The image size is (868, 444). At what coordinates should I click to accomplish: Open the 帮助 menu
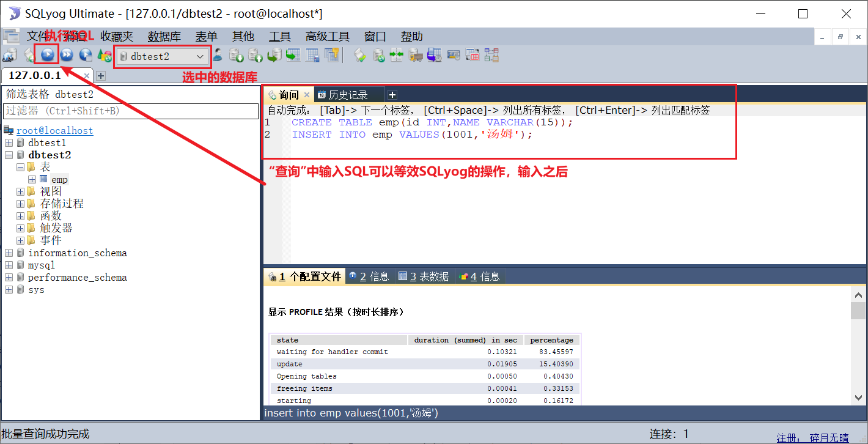click(412, 37)
